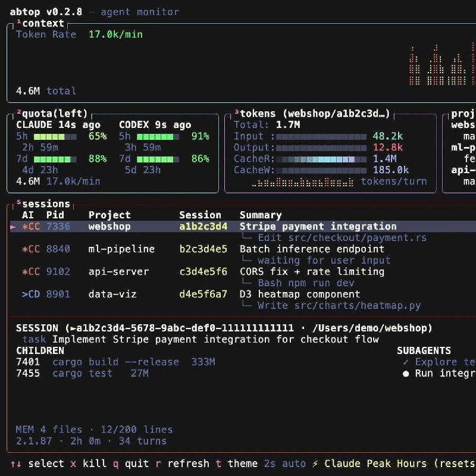
Task: Click child process 7401 cargo build
Action: pos(115,362)
